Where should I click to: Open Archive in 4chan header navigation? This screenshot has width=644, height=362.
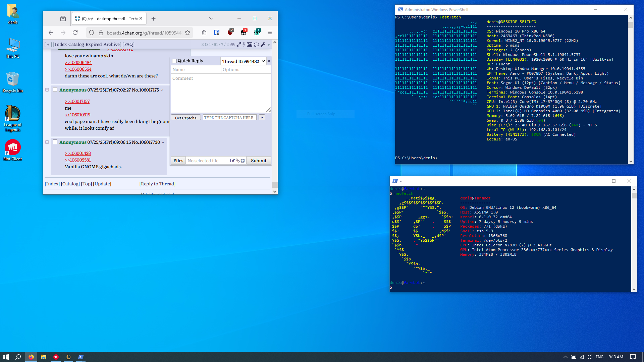(112, 44)
